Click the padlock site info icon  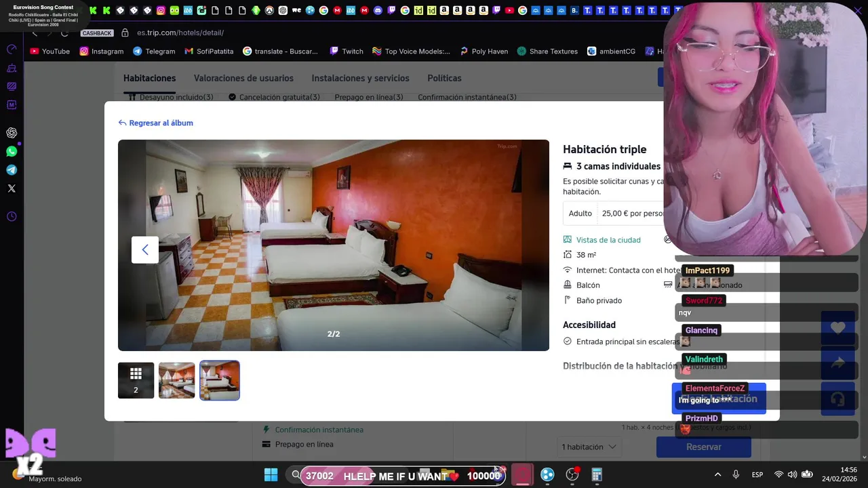[125, 33]
